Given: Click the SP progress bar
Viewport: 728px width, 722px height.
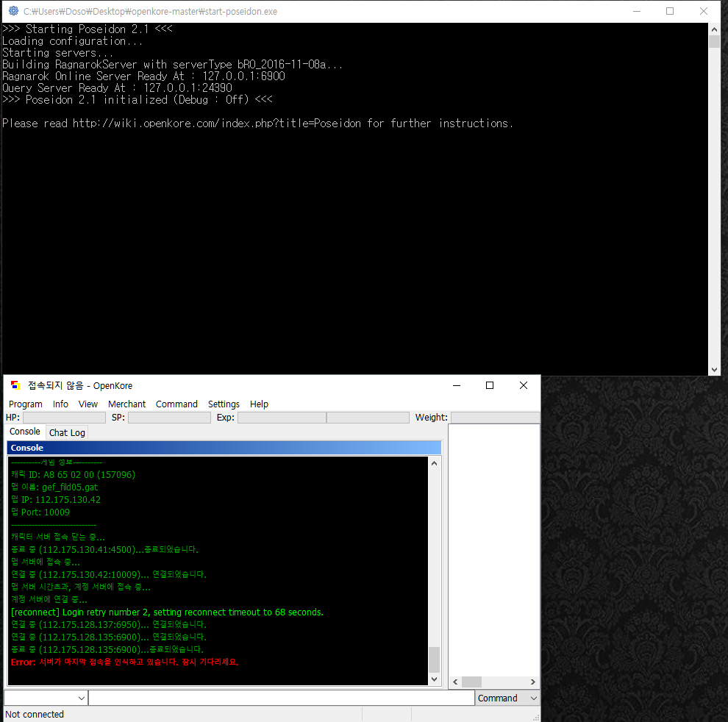Looking at the screenshot, I should [169, 418].
